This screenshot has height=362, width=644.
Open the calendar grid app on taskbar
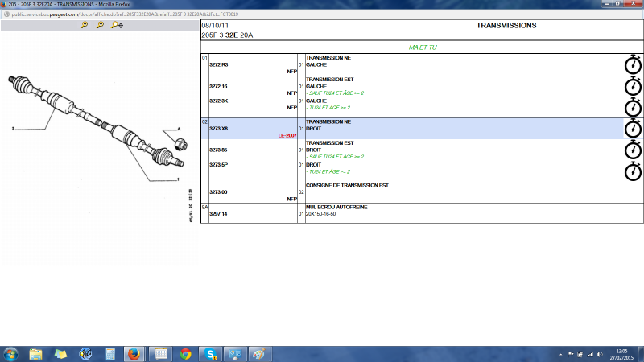coord(160,354)
